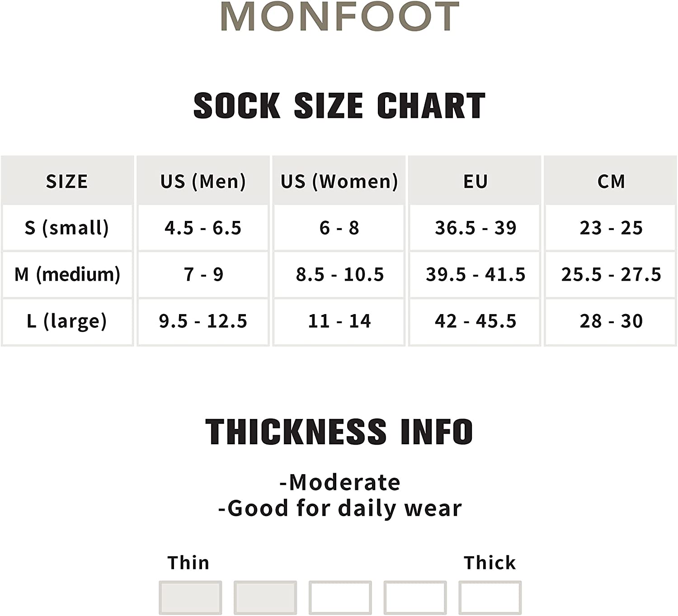This screenshot has width=678, height=616.
Task: Click the THICKNESS INFO heading
Action: 339,432
